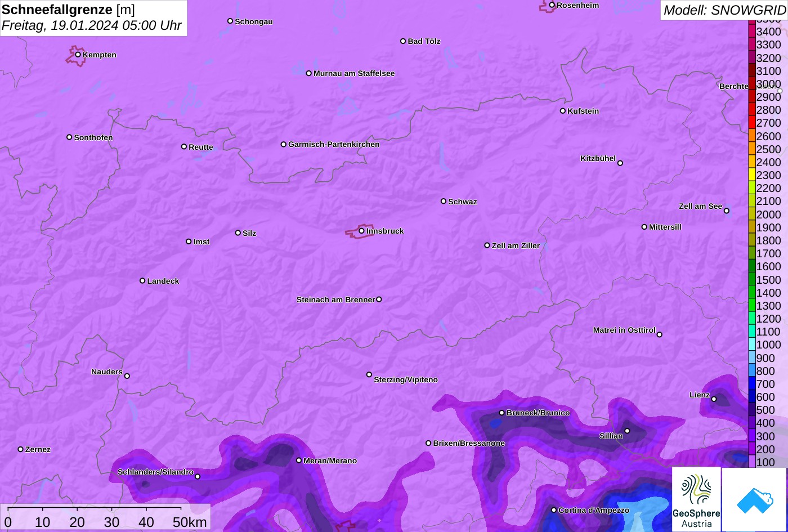
Task: Select the Zell am See location dot
Action: coord(726,211)
